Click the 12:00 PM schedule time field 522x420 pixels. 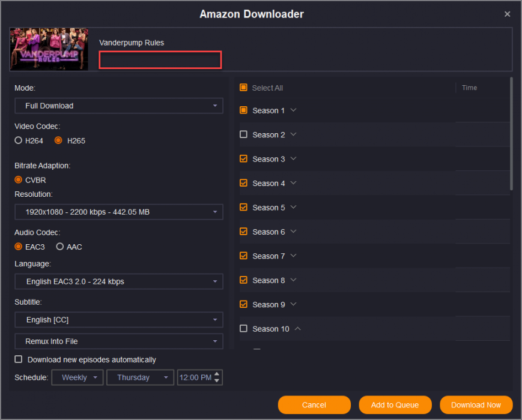pos(195,377)
